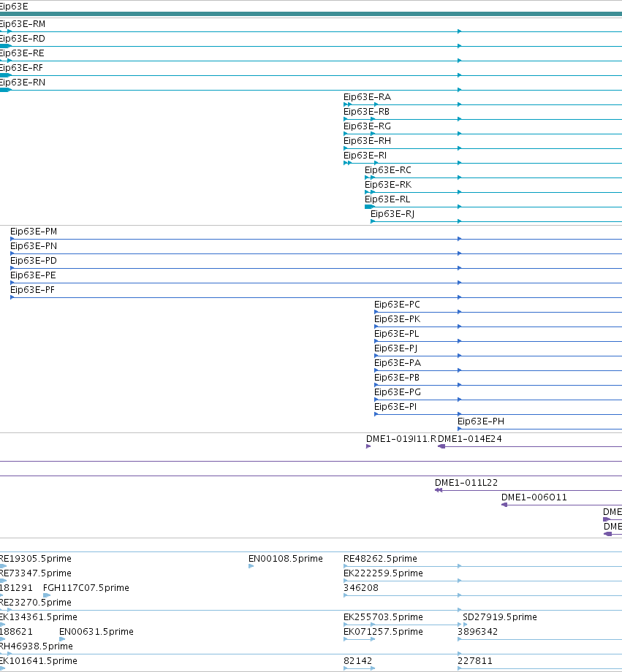The image size is (622, 672).
Task: Click protein label Eip63E-PA
Action: point(398,362)
